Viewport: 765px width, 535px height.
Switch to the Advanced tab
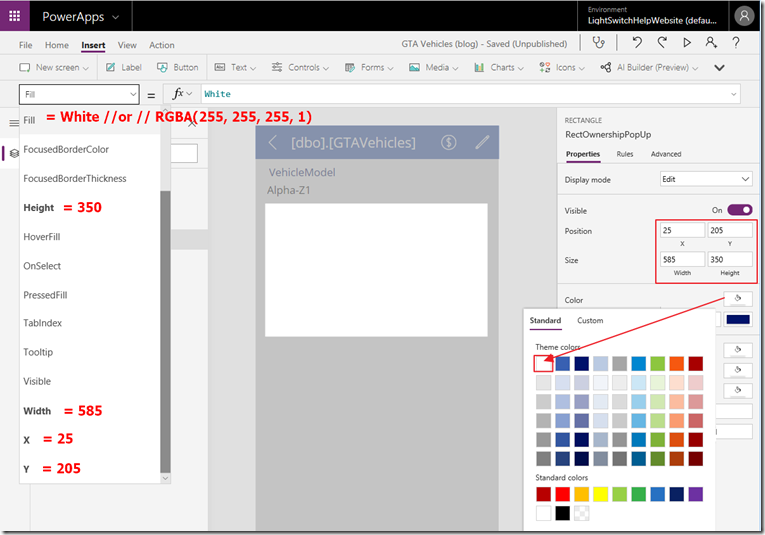tap(665, 154)
